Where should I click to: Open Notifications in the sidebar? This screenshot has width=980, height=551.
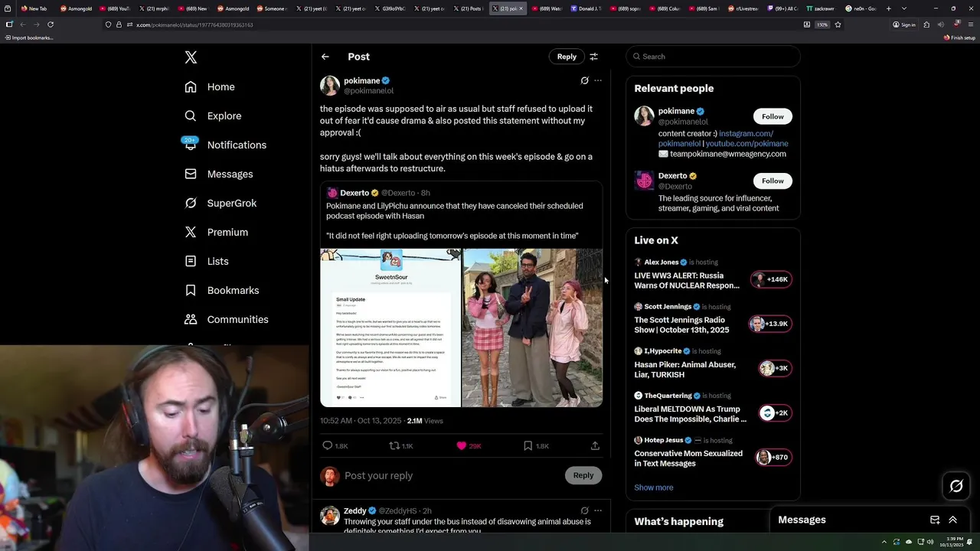[x=225, y=145]
